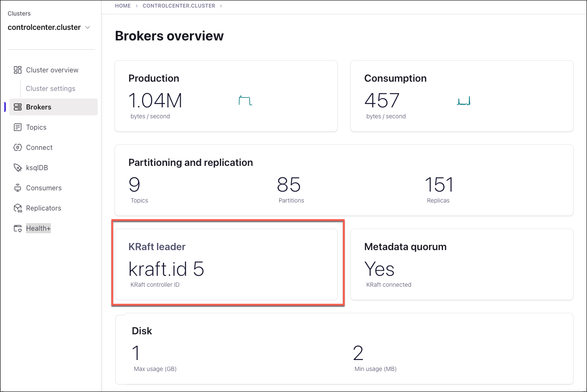587x392 pixels.
Task: Click the Connect hexagon icon
Action: coord(18,147)
